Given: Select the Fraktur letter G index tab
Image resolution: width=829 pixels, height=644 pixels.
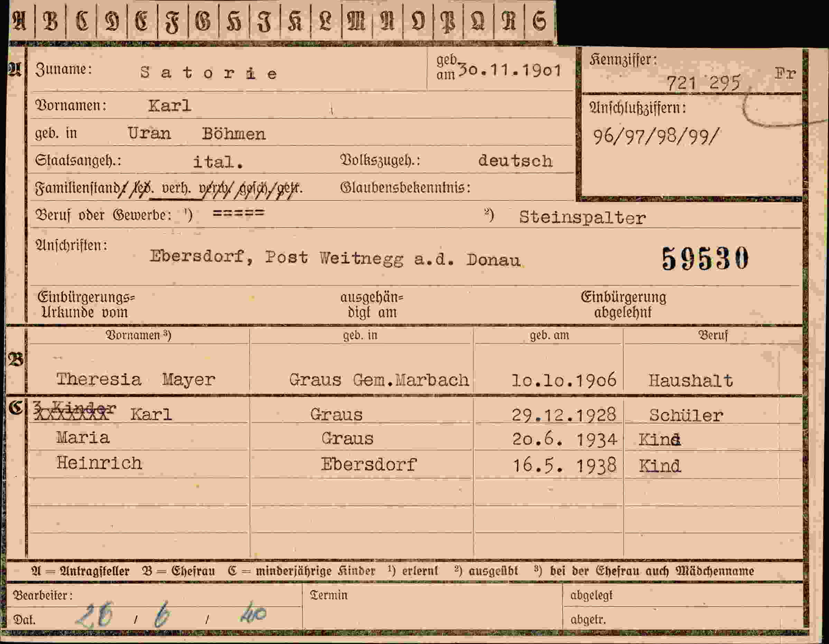Looking at the screenshot, I should (203, 21).
